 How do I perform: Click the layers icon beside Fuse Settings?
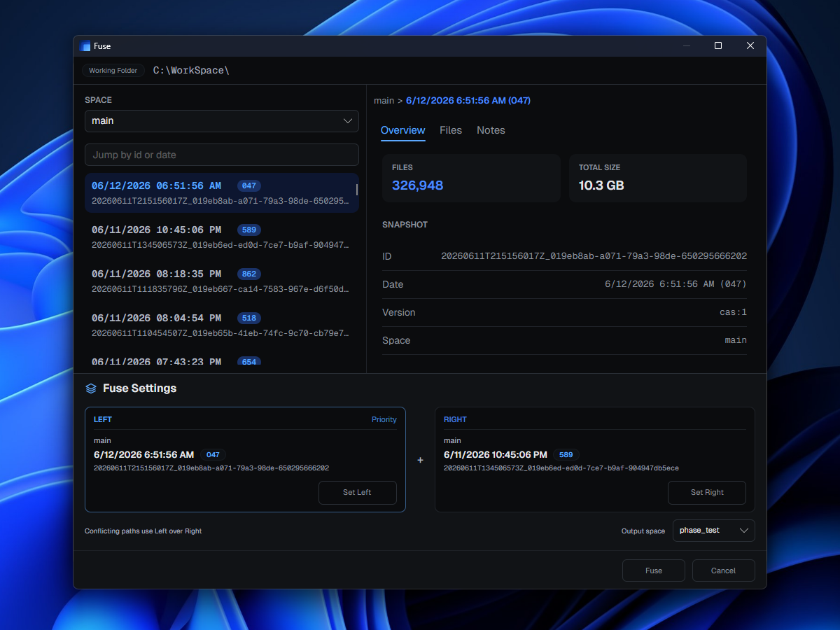point(91,388)
